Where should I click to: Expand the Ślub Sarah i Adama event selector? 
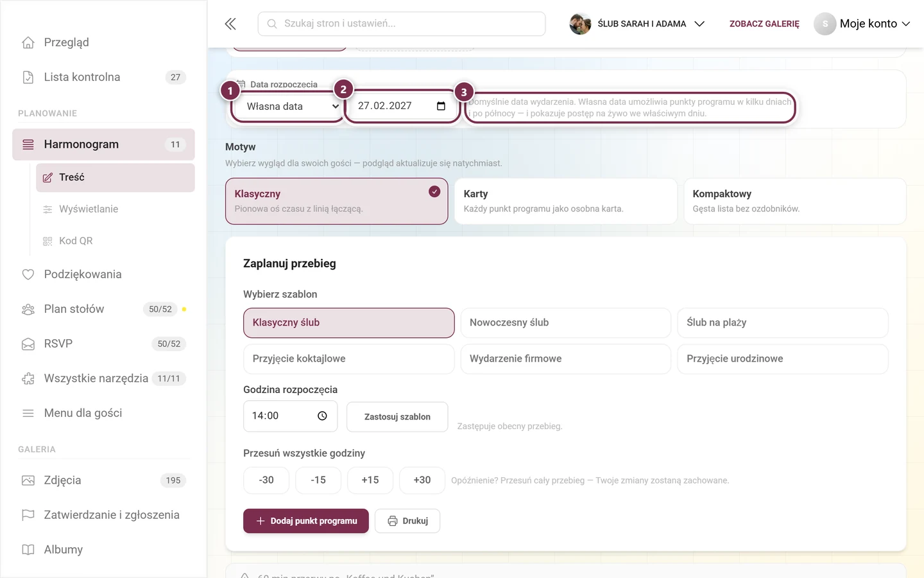[637, 24]
